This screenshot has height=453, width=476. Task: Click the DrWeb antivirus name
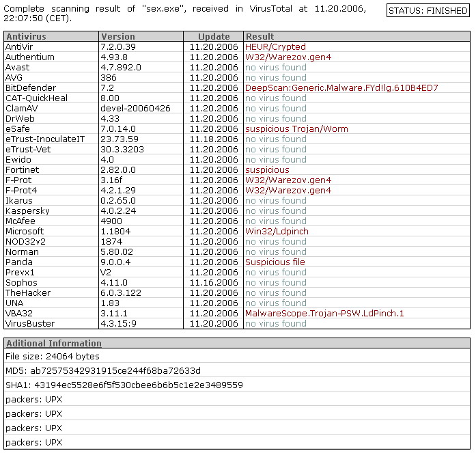pos(20,119)
